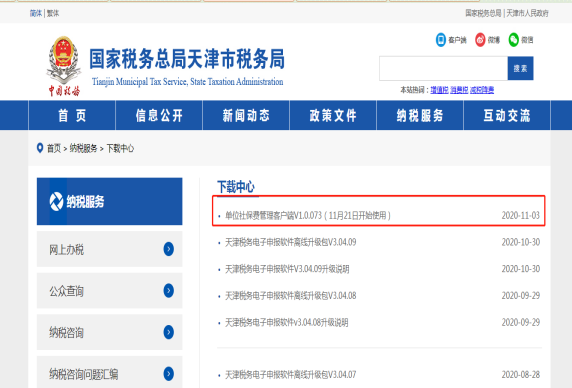Image resolution: width=572 pixels, height=388 pixels.
Task: Switch to 简体 simplified Chinese
Action: [36, 13]
